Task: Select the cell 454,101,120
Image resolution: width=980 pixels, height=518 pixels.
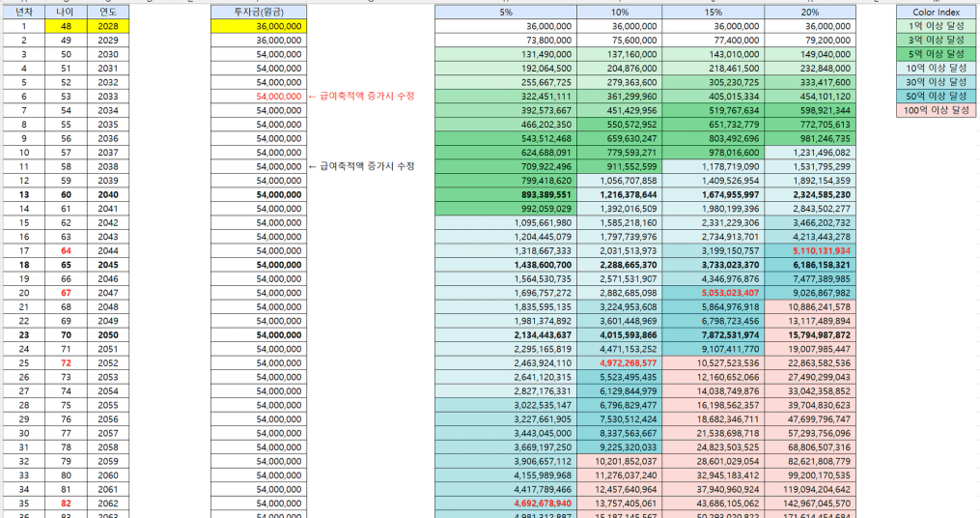Action: [x=810, y=97]
